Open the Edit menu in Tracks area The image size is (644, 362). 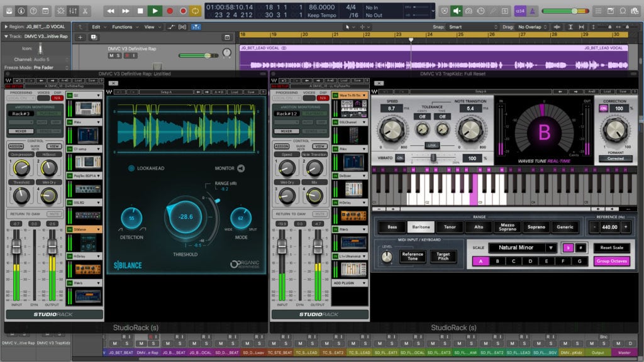pos(99,27)
